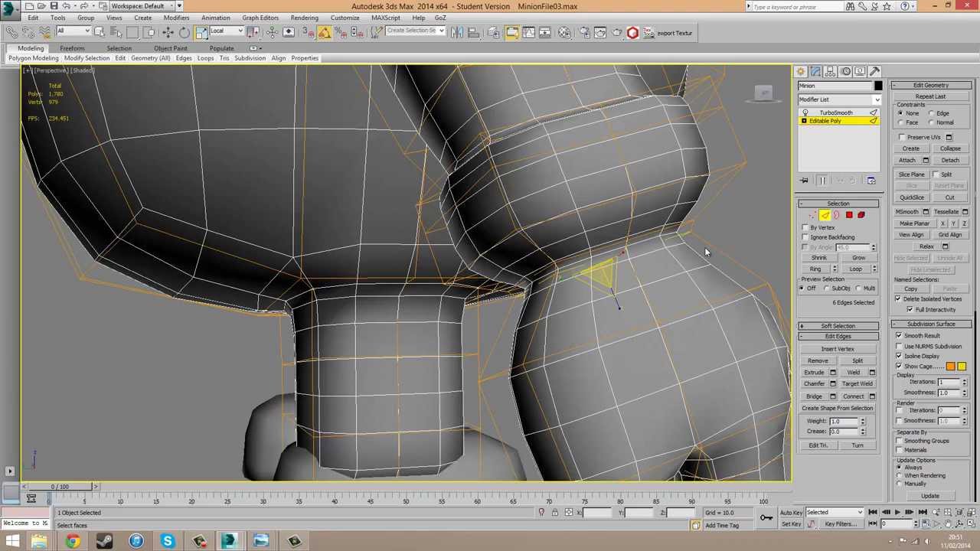This screenshot has height=551, width=980.
Task: Toggle the Angle Snap tool
Action: click(x=325, y=32)
